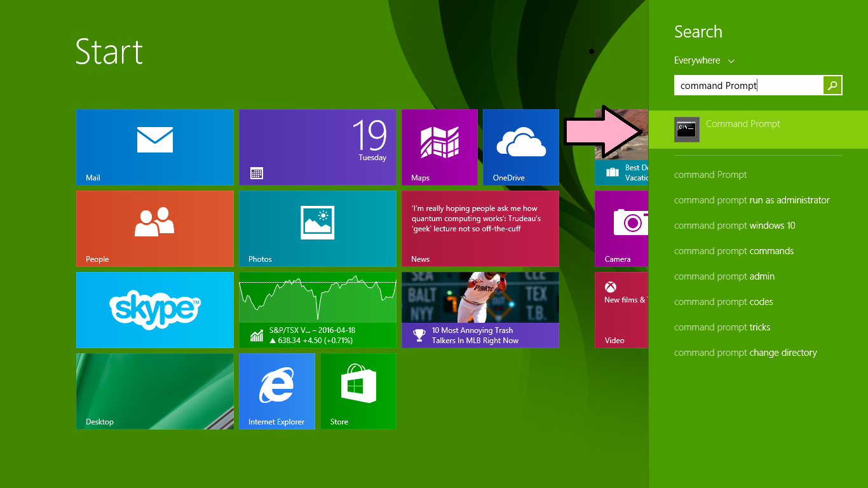The width and height of the screenshot is (868, 488).
Task: Select suggestion 'command prompt change directory'
Action: [x=745, y=353]
